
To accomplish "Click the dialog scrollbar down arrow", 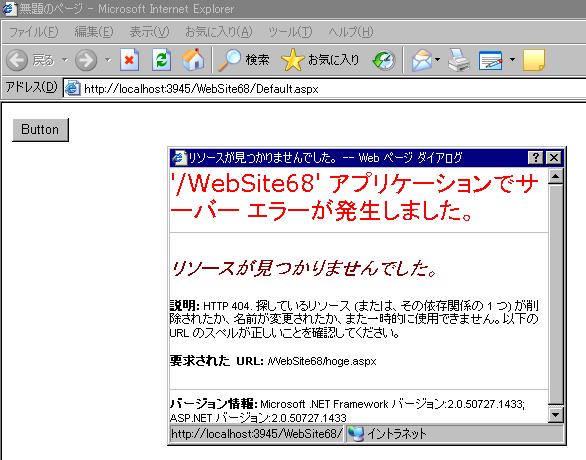I will pos(556,414).
